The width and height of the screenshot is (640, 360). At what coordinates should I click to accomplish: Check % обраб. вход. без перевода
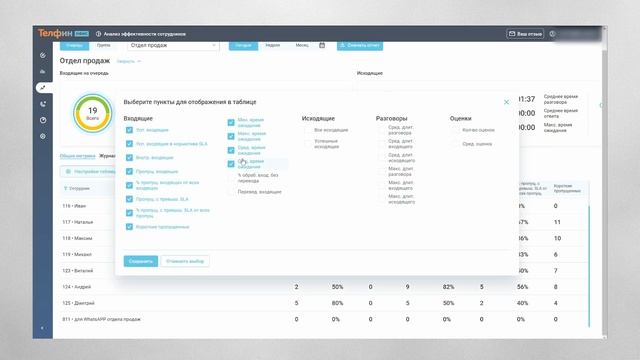pyautogui.click(x=231, y=178)
